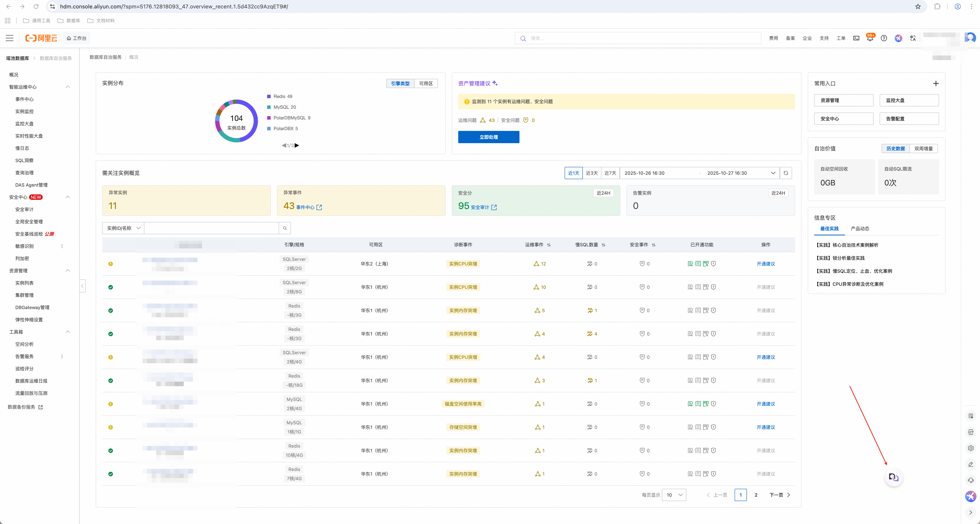Click the help question mark icon in the header
Image resolution: width=980 pixels, height=524 pixels.
click(884, 38)
